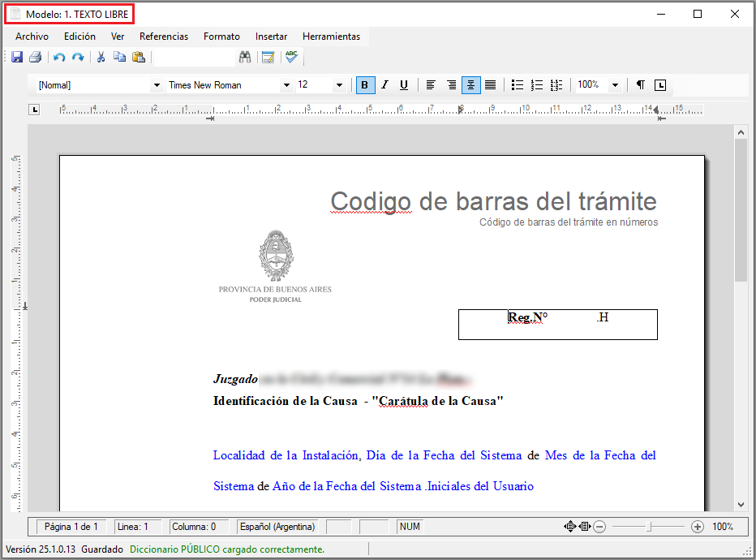Click the notepad-with-pencil toolbar icon
This screenshot has width=756, height=560.
(268, 58)
